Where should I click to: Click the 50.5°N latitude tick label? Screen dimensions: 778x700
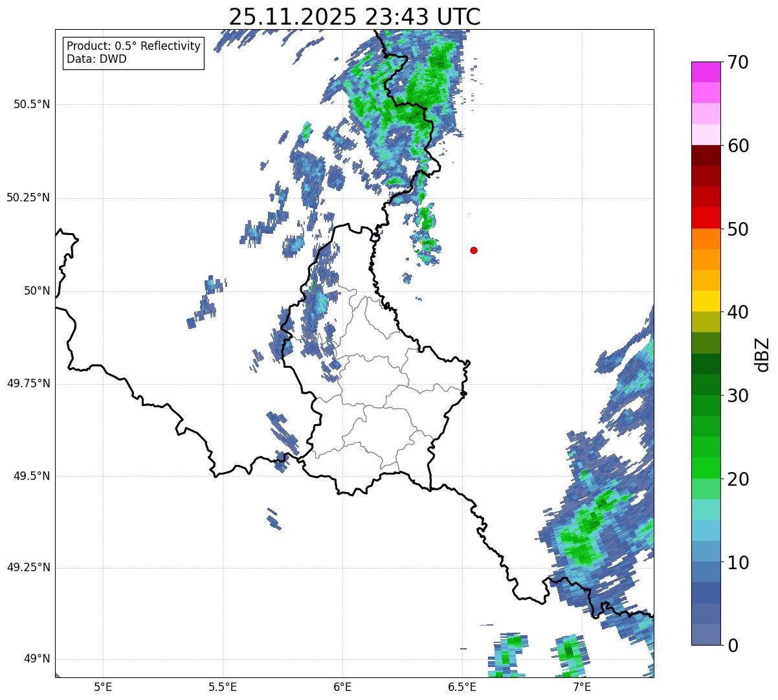pyautogui.click(x=32, y=104)
